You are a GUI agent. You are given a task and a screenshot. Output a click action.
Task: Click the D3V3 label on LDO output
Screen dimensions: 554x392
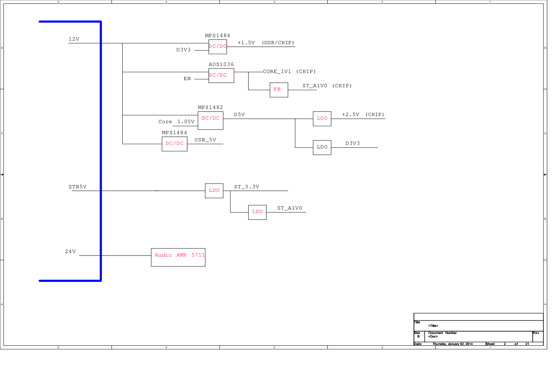[x=352, y=143]
